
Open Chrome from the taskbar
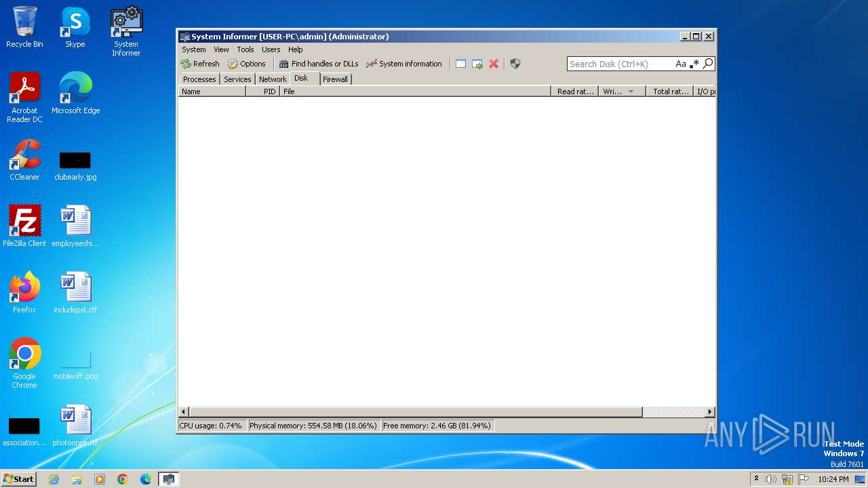(x=123, y=479)
